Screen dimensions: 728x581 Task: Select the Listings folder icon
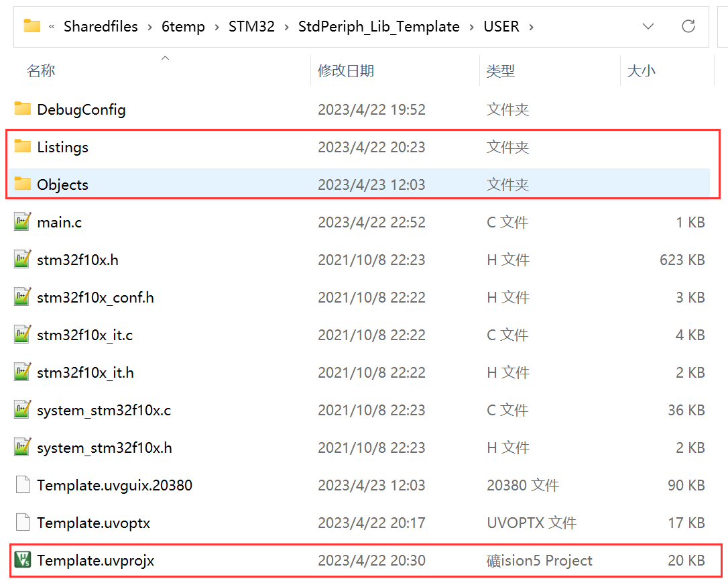(23, 146)
